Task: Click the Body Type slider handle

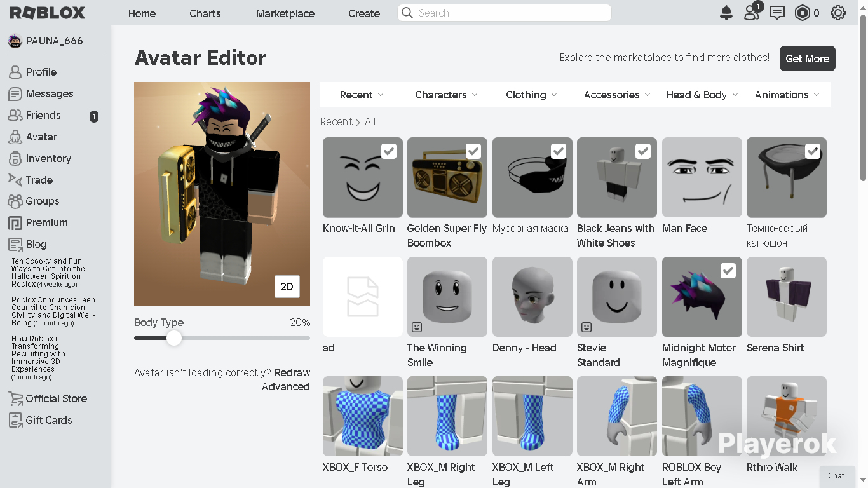Action: (174, 338)
